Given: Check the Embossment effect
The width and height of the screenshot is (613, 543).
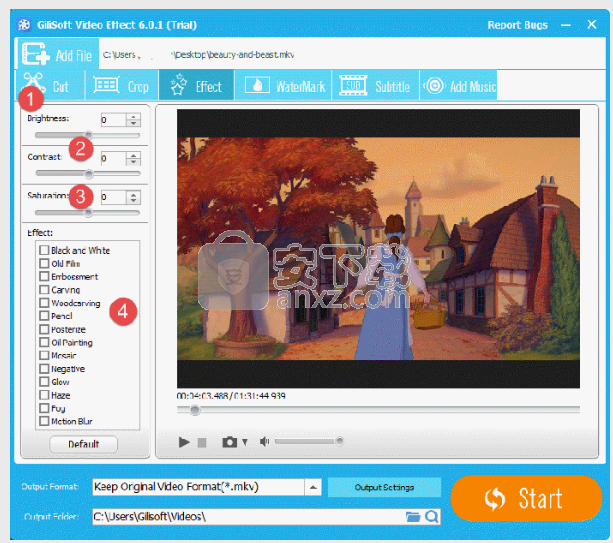Looking at the screenshot, I should click(44, 276).
